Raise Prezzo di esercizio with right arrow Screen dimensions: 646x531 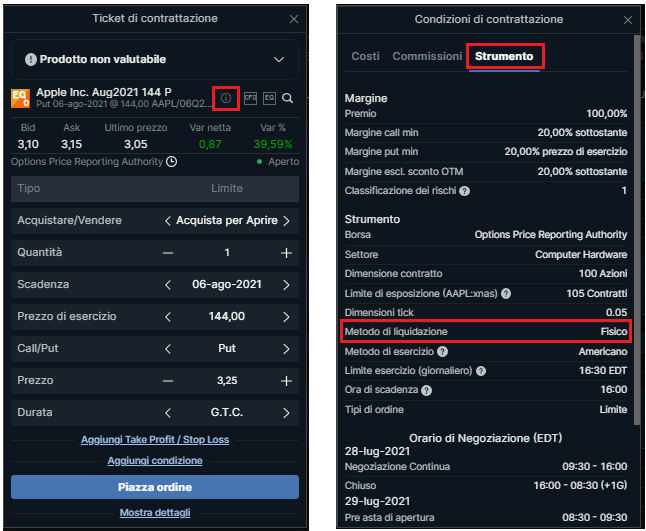pos(286,317)
